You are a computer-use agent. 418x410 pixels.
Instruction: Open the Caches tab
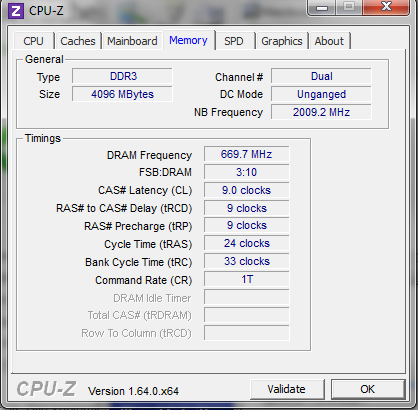(78, 41)
